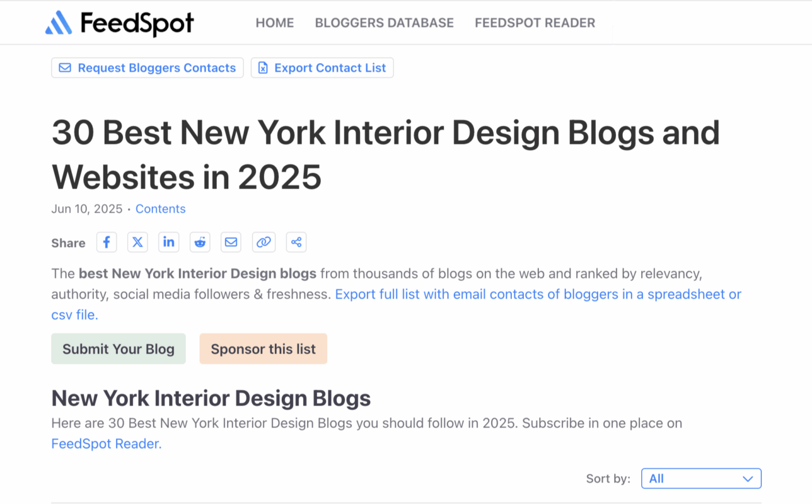Screen dimensions: 812x504
Task: Click the Export Contact List button
Action: pyautogui.click(x=322, y=68)
